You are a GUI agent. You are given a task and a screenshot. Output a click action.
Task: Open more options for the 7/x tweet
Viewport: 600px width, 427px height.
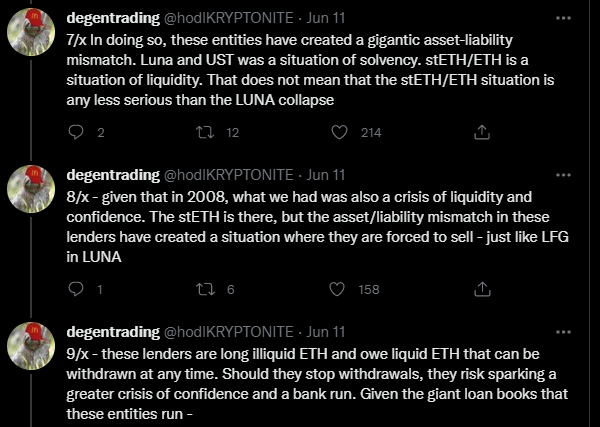pyautogui.click(x=563, y=18)
